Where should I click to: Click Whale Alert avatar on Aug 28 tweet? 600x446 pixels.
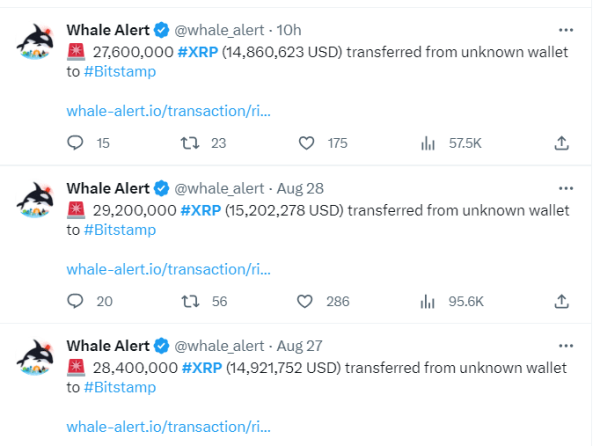36,200
